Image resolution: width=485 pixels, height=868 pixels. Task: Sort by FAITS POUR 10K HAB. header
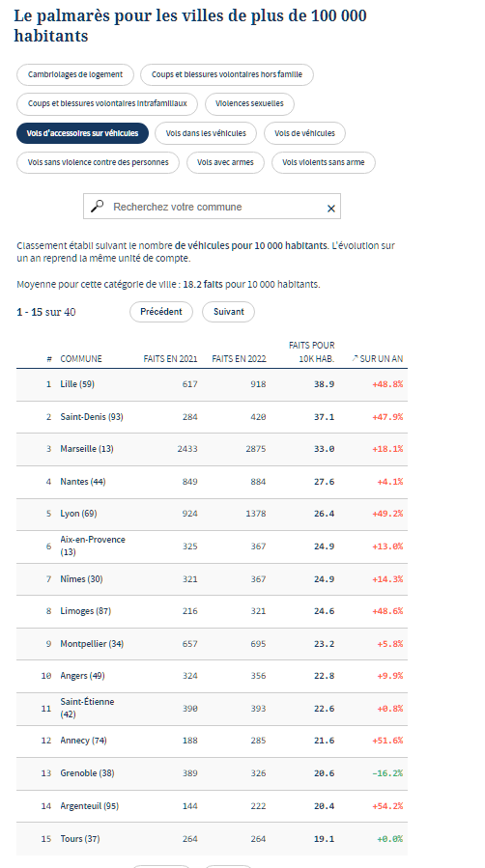[x=312, y=352]
